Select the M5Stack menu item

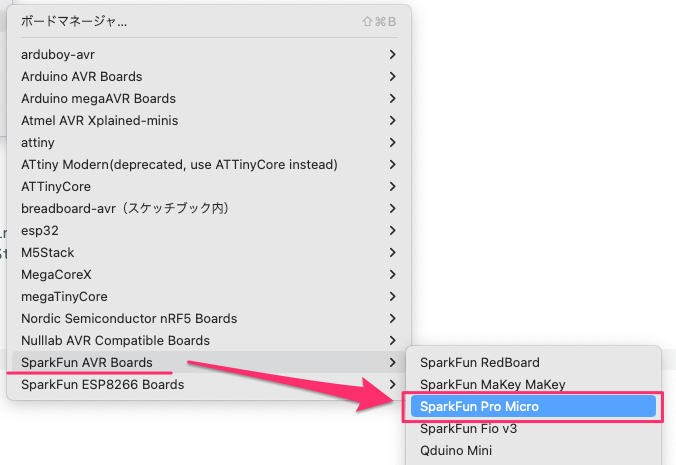point(48,253)
